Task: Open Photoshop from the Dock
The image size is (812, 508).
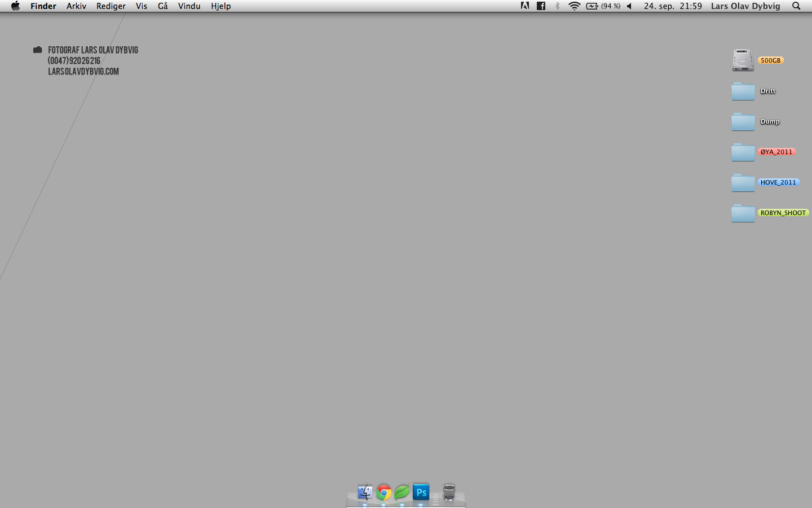Action: 421,492
